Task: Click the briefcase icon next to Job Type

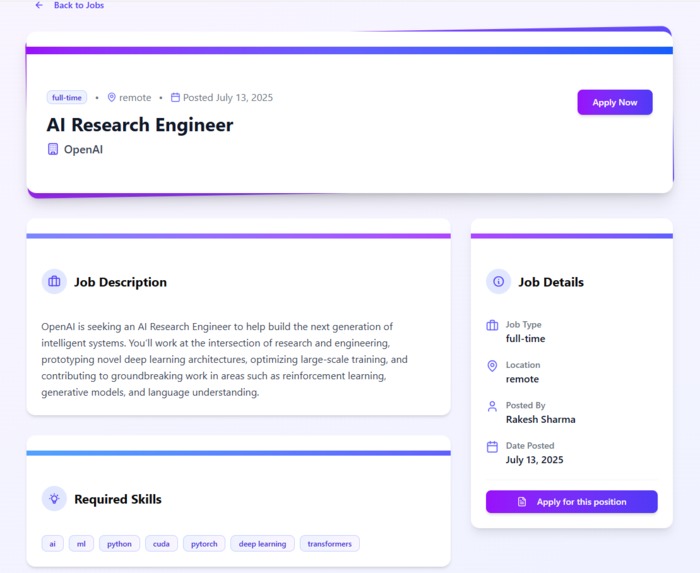Action: coord(492,325)
